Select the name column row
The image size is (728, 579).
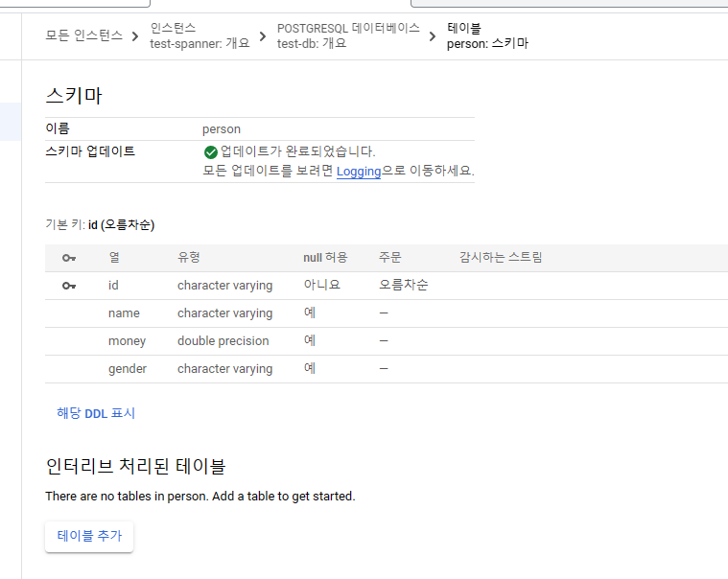[124, 313]
